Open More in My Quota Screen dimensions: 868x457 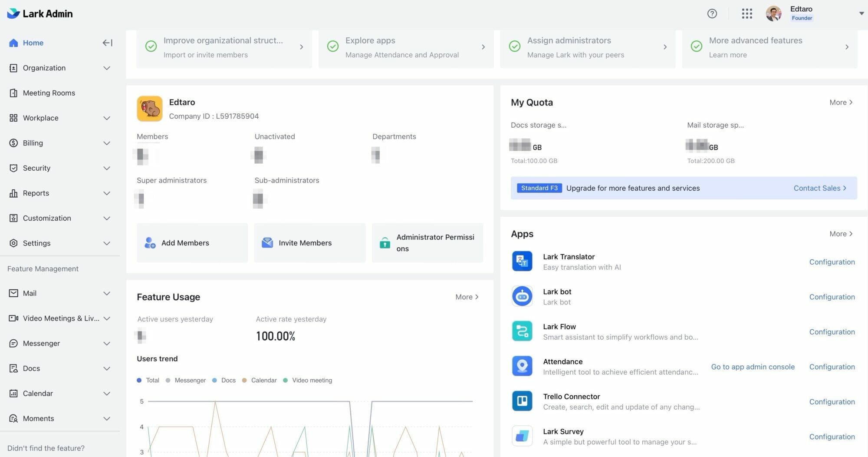click(x=841, y=103)
